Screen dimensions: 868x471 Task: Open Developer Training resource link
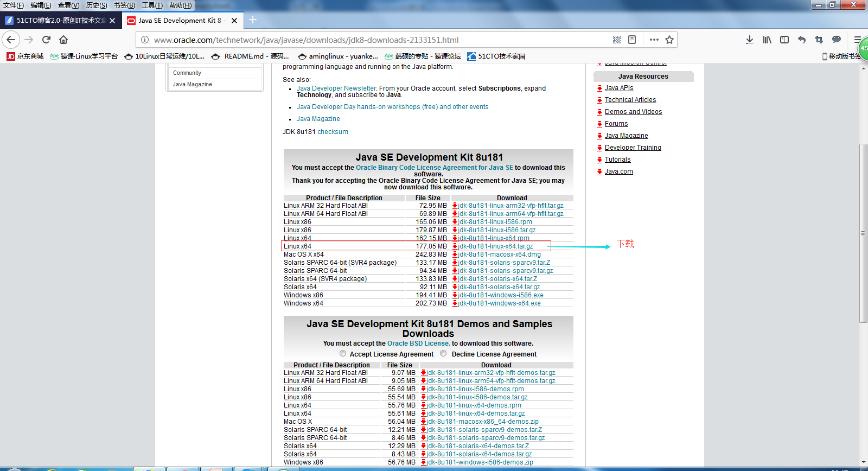[x=633, y=148]
